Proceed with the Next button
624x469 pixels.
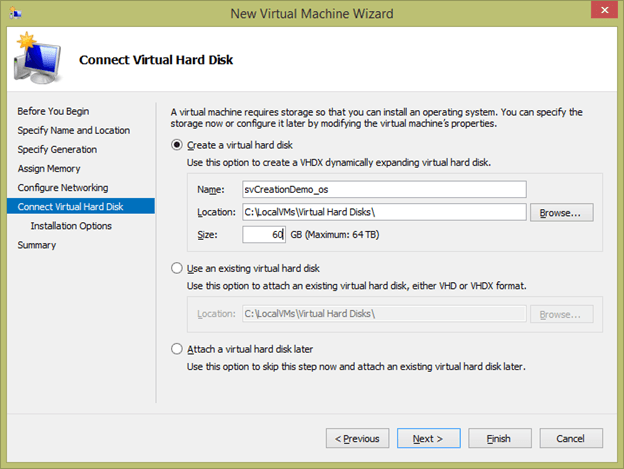pyautogui.click(x=428, y=438)
